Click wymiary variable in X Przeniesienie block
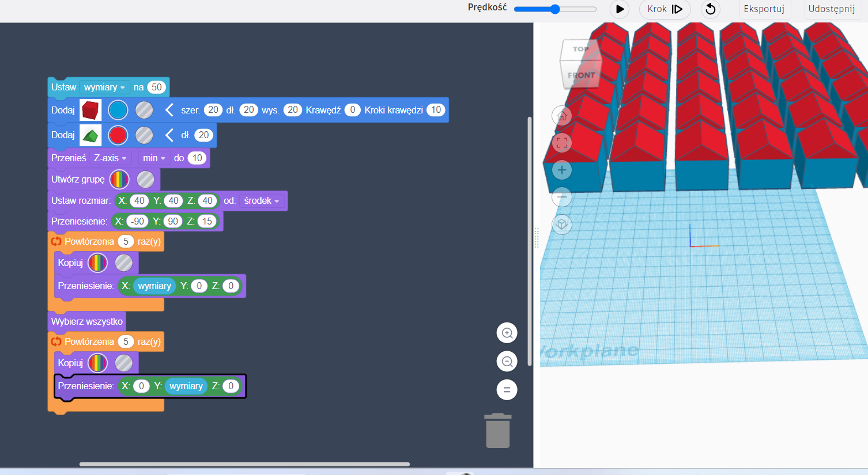This screenshot has height=475, width=868. click(x=154, y=286)
